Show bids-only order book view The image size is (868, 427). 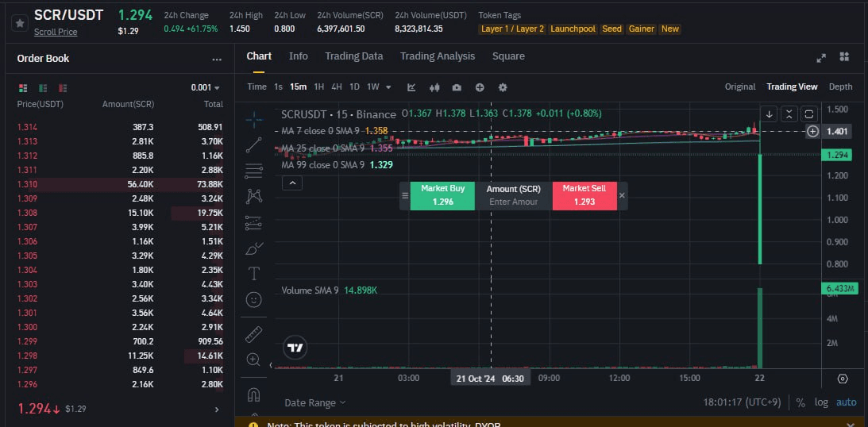click(43, 88)
